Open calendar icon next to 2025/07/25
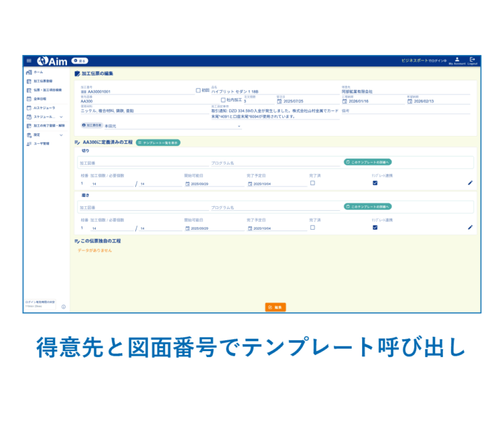This screenshot has width=504, height=428. pyautogui.click(x=279, y=101)
